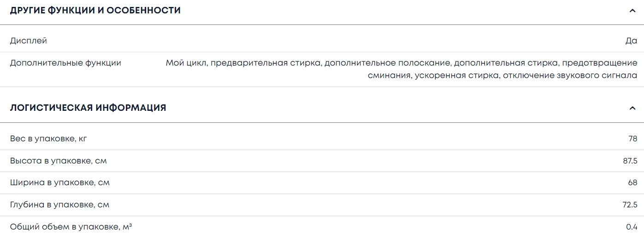Image resolution: width=644 pixels, height=236 pixels.
Task: Click the 'Вес в упаковке, кг' label
Action: [x=48, y=139]
